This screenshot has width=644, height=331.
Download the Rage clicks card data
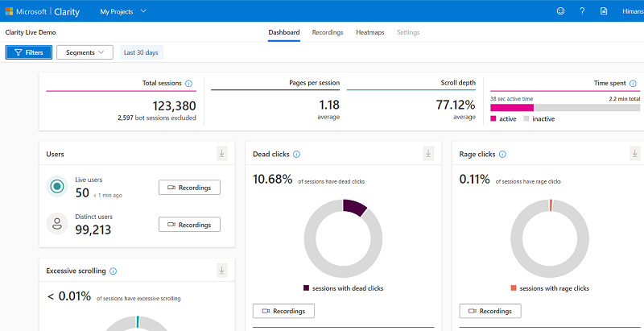click(x=635, y=154)
